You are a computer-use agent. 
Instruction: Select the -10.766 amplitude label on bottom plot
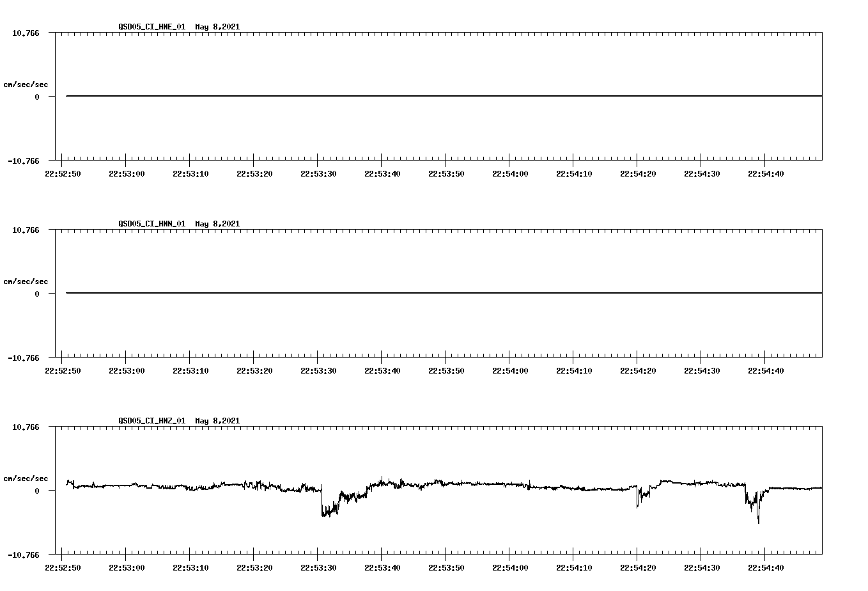tap(22, 554)
